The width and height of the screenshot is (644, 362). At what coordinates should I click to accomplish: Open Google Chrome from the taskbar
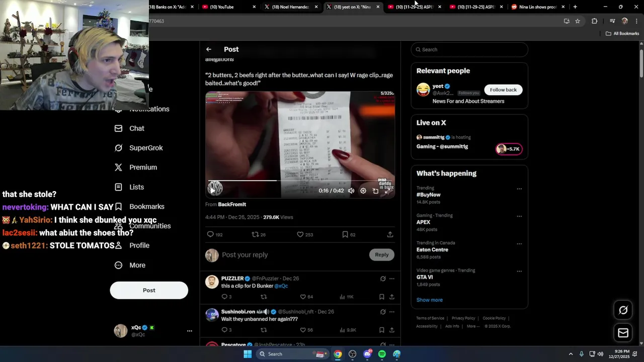(338, 354)
